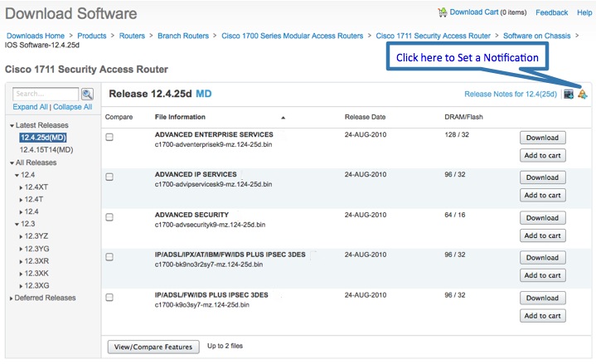Viewport: 596px width, 364px height.
Task: Expand the 12.3YZ release node
Action: [21, 236]
